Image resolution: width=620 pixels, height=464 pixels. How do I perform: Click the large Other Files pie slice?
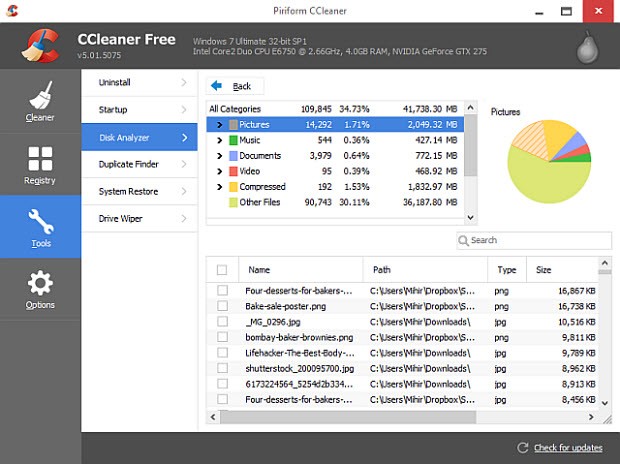coord(548,182)
